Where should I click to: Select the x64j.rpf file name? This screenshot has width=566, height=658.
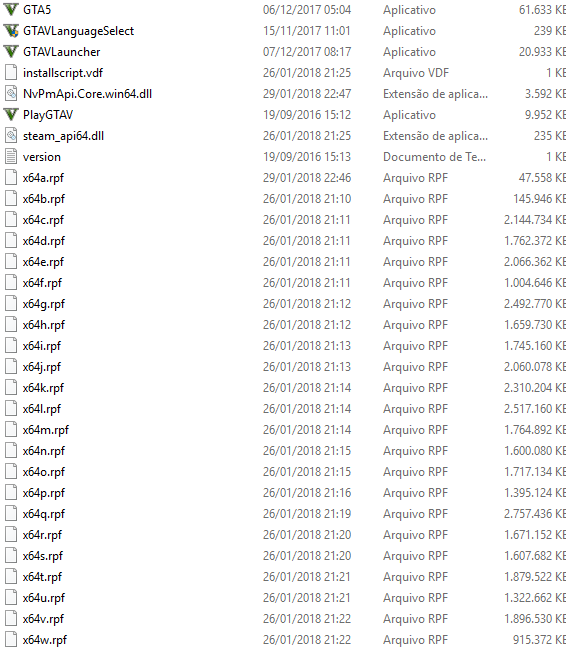pyautogui.click(x=42, y=367)
